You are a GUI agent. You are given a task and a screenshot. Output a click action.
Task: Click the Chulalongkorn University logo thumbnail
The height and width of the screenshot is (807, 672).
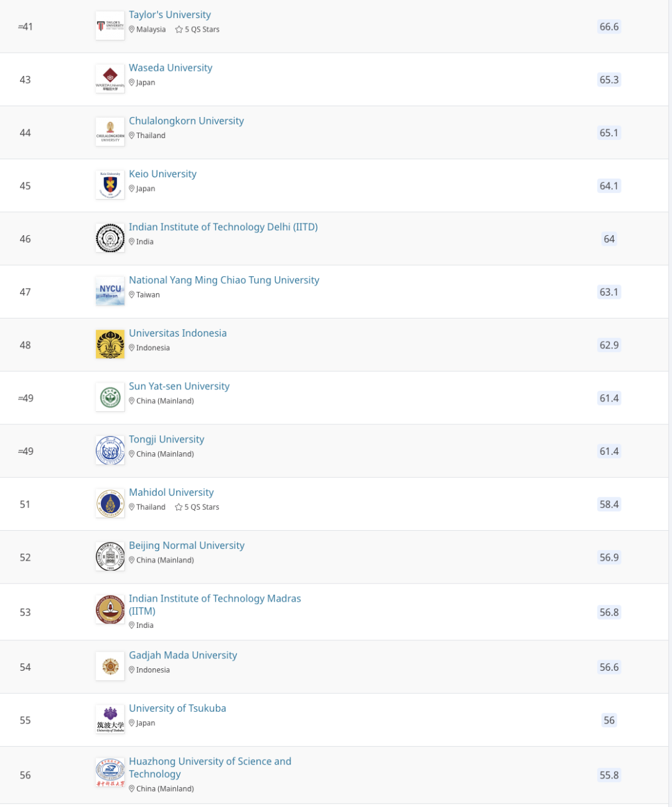click(x=110, y=132)
